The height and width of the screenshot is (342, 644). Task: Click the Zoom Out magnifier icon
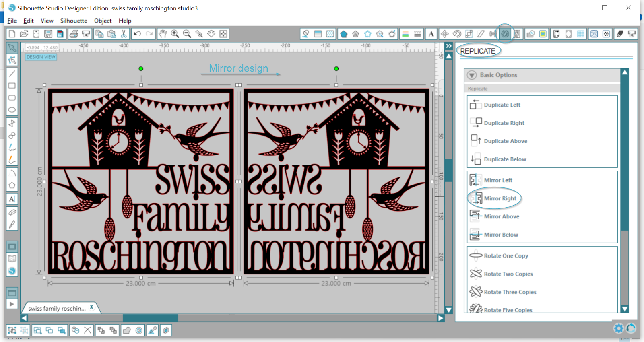click(x=187, y=34)
